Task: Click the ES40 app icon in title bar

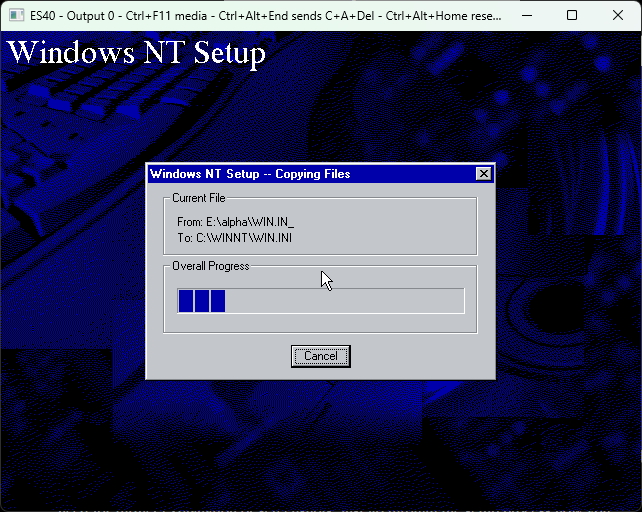Action: pyautogui.click(x=16, y=16)
